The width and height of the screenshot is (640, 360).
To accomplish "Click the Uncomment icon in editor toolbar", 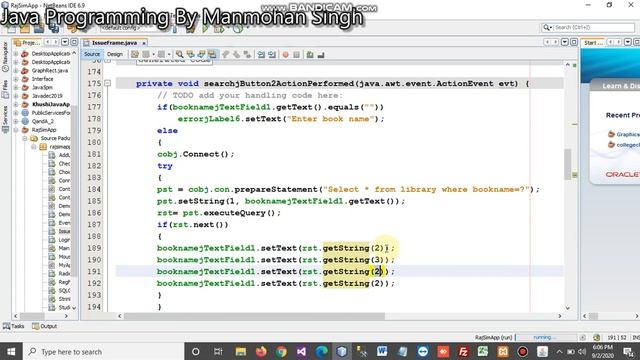I will (321, 54).
